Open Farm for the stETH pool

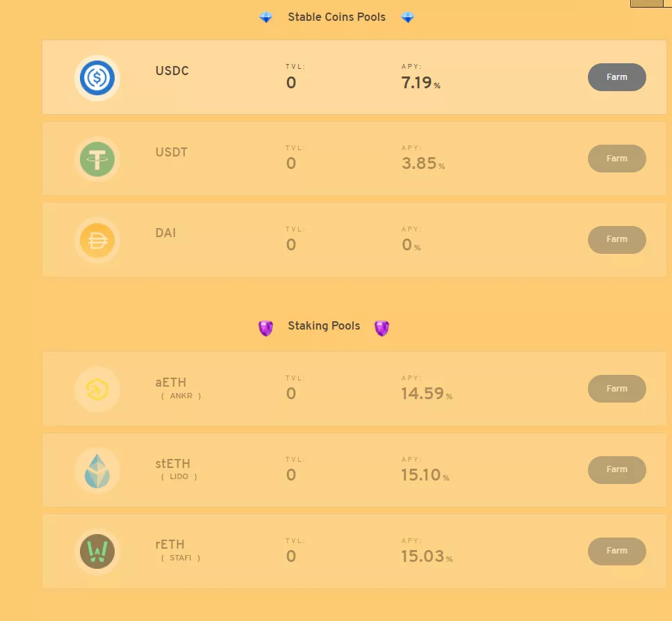[x=616, y=470]
